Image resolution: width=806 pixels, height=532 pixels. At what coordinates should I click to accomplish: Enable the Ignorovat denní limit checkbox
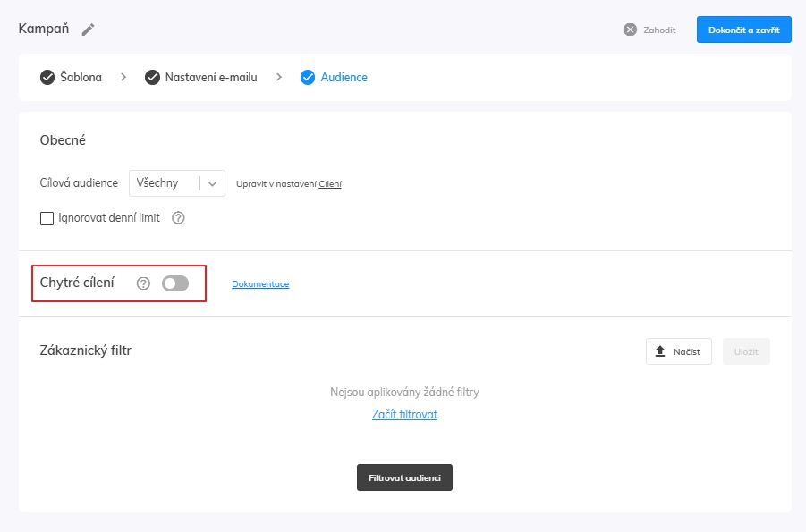(47, 218)
